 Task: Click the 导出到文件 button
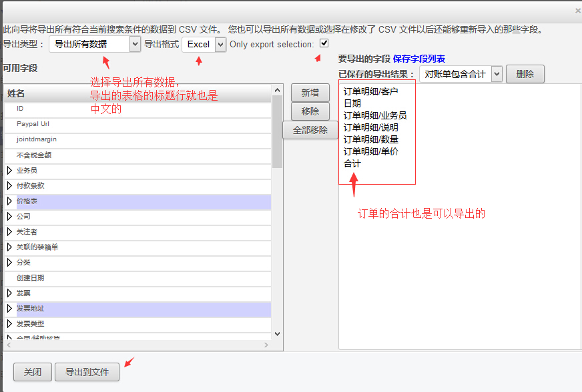87,372
